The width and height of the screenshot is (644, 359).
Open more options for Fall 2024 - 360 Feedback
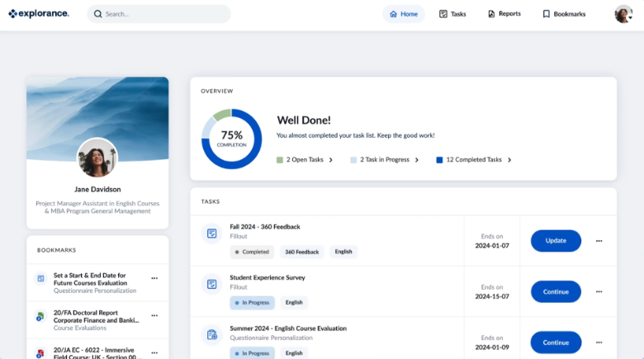(599, 241)
